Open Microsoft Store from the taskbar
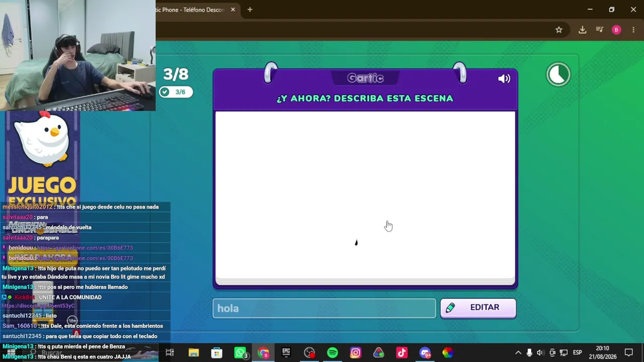 [217, 352]
